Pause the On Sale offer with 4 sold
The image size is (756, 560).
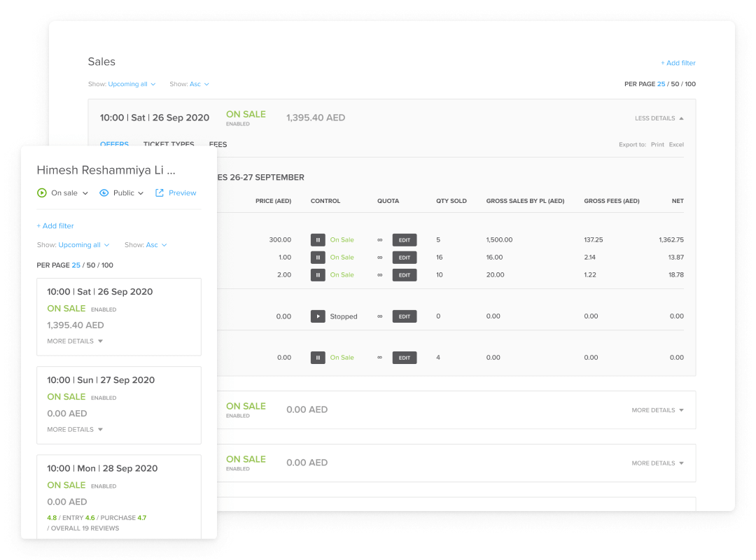(318, 358)
